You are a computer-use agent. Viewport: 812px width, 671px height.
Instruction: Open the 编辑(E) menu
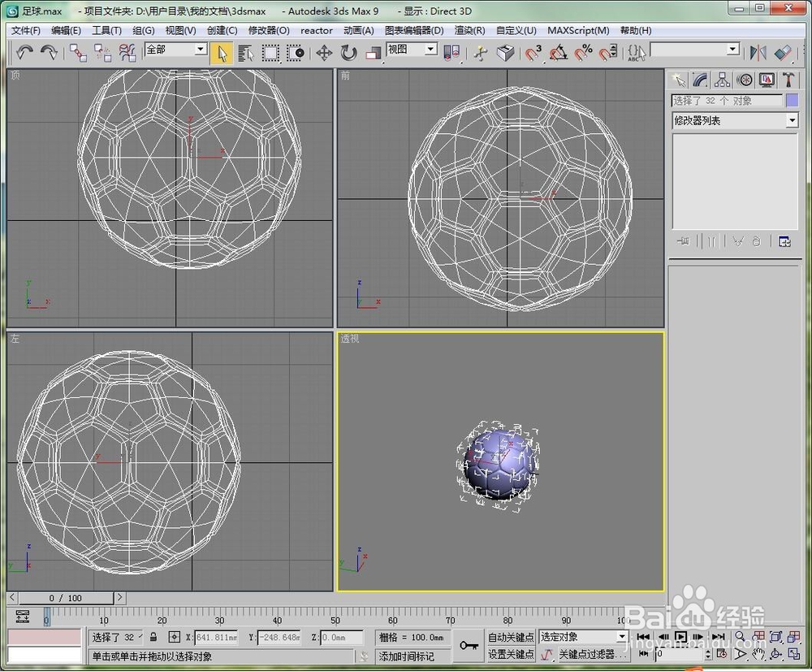point(67,31)
